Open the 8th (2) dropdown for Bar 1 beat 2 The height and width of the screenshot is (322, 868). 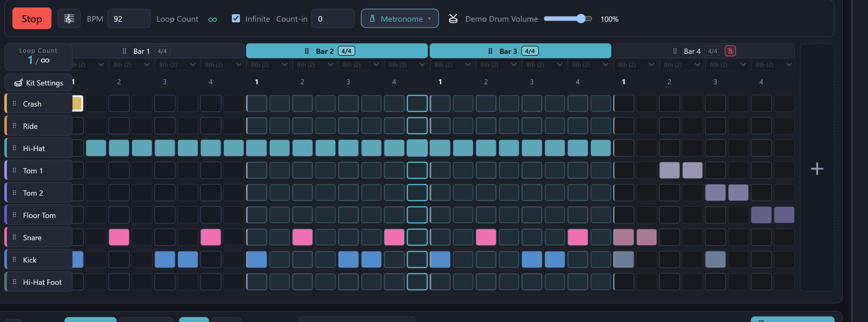[131, 65]
